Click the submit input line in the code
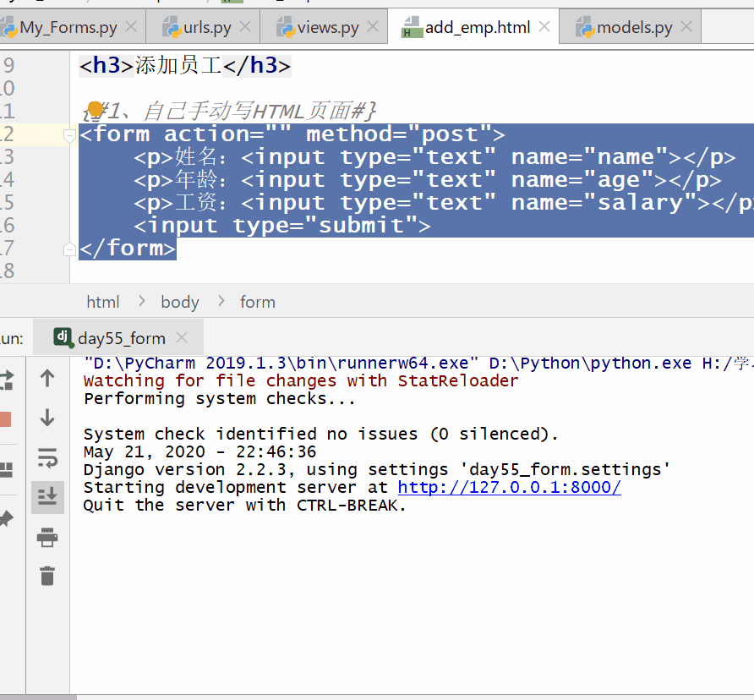Image resolution: width=754 pixels, height=700 pixels. point(282,226)
